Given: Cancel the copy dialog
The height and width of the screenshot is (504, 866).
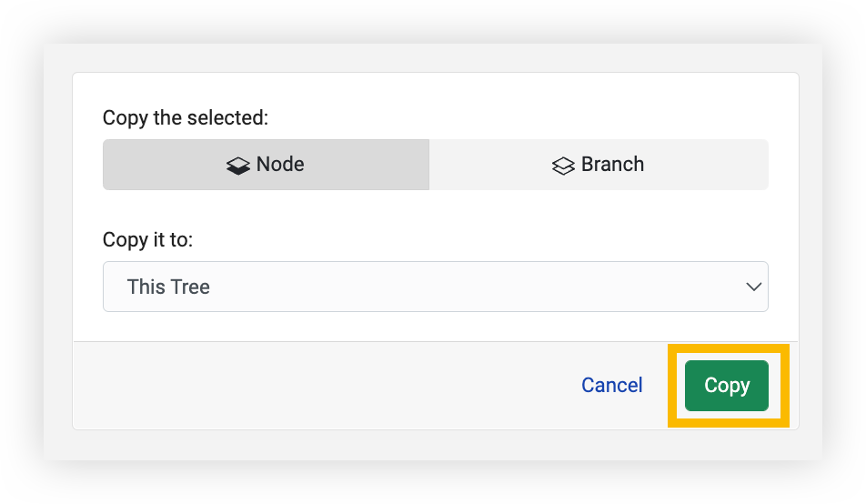Looking at the screenshot, I should pos(611,385).
